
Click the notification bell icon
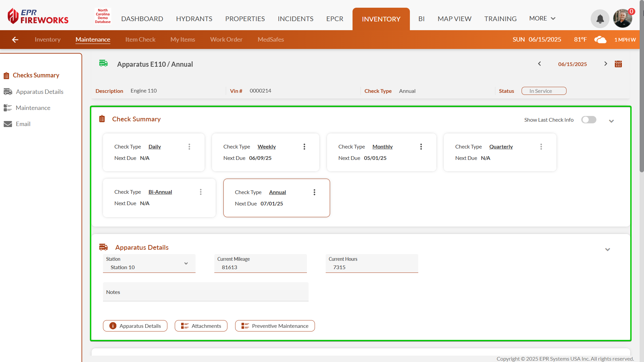[x=600, y=19]
